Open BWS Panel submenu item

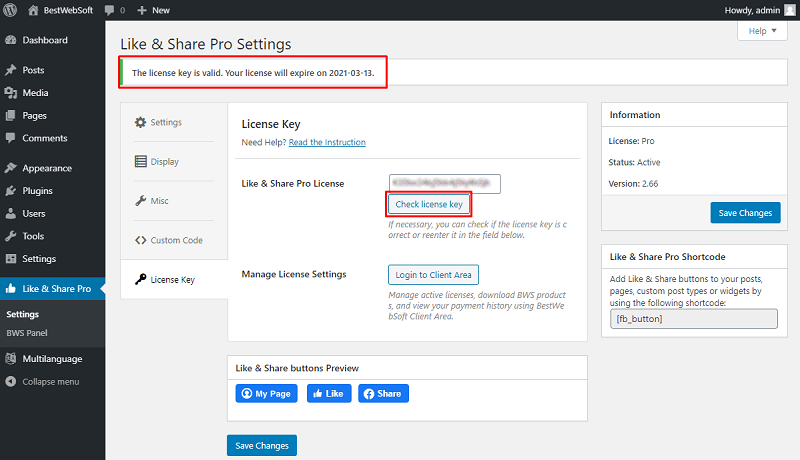pyautogui.click(x=27, y=333)
